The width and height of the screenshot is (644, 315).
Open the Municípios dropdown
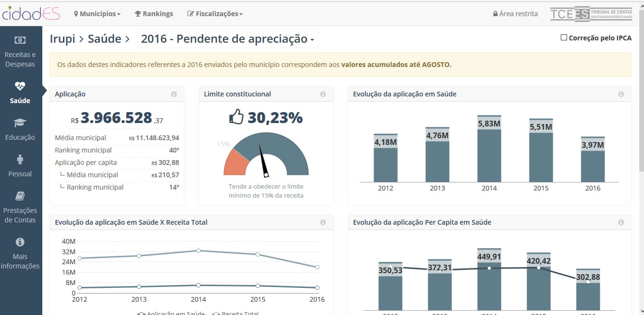pos(97,14)
